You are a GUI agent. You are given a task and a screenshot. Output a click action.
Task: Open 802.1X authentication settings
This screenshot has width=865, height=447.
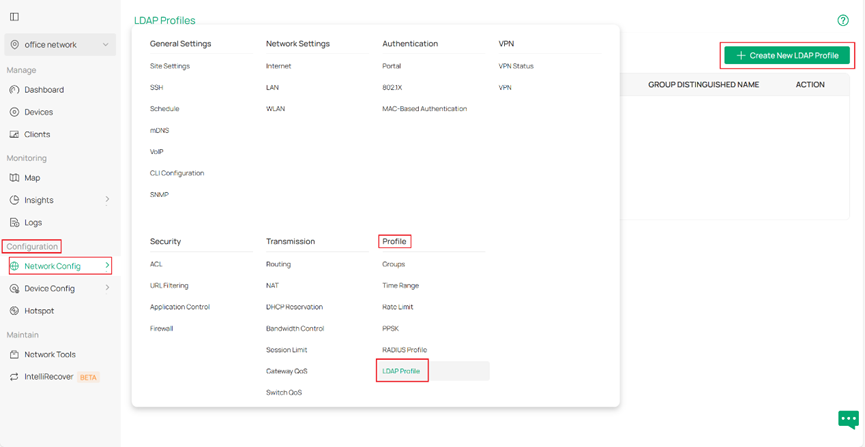pos(392,87)
